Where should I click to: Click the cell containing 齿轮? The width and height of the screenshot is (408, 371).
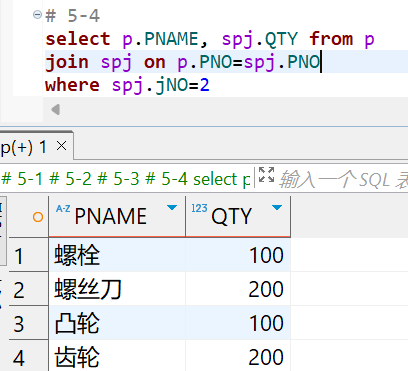117,356
